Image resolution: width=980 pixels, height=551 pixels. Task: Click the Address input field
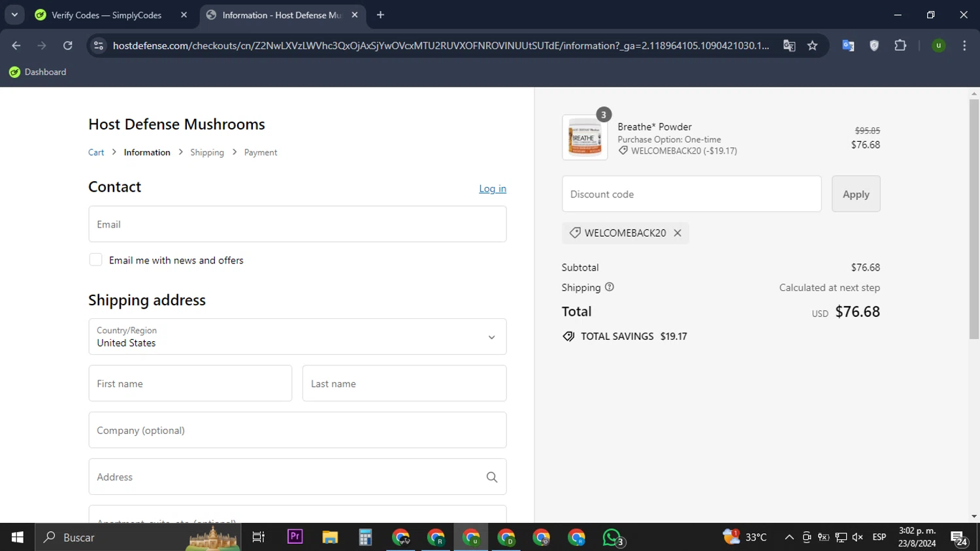point(297,477)
